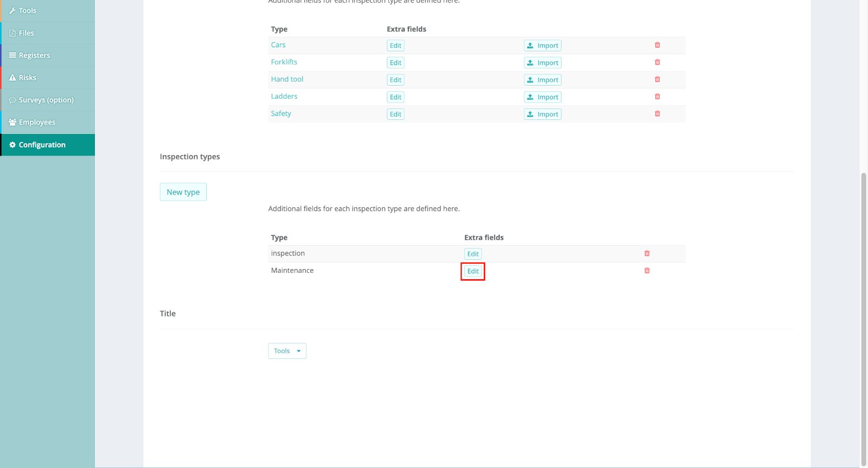Image resolution: width=868 pixels, height=468 pixels.
Task: Edit extra fields for Cars
Action: [x=395, y=46]
